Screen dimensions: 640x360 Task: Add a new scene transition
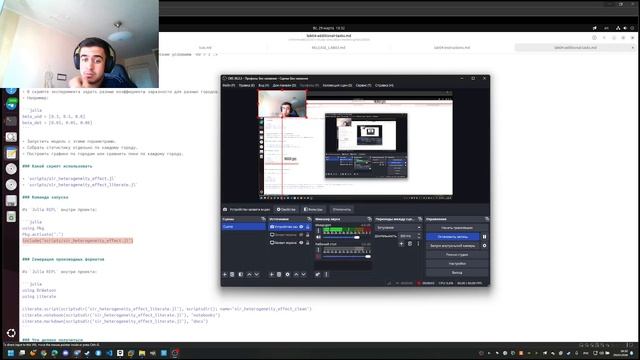click(x=401, y=244)
